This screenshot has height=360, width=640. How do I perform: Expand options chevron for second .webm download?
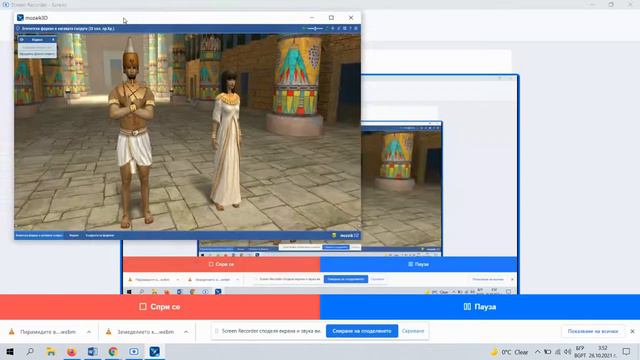tap(186, 332)
